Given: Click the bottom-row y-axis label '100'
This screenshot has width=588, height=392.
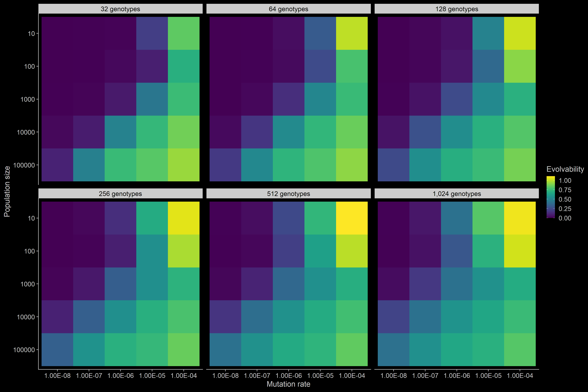Looking at the screenshot, I should pos(30,251).
